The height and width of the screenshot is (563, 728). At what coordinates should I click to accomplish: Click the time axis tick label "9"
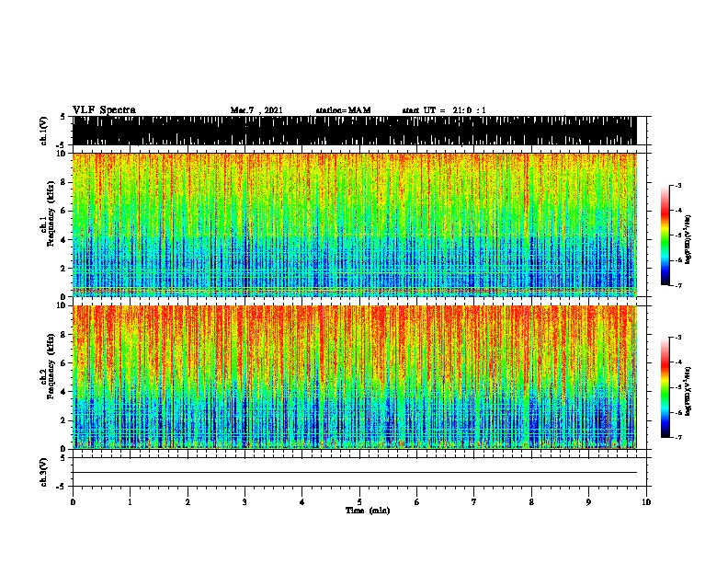588,502
